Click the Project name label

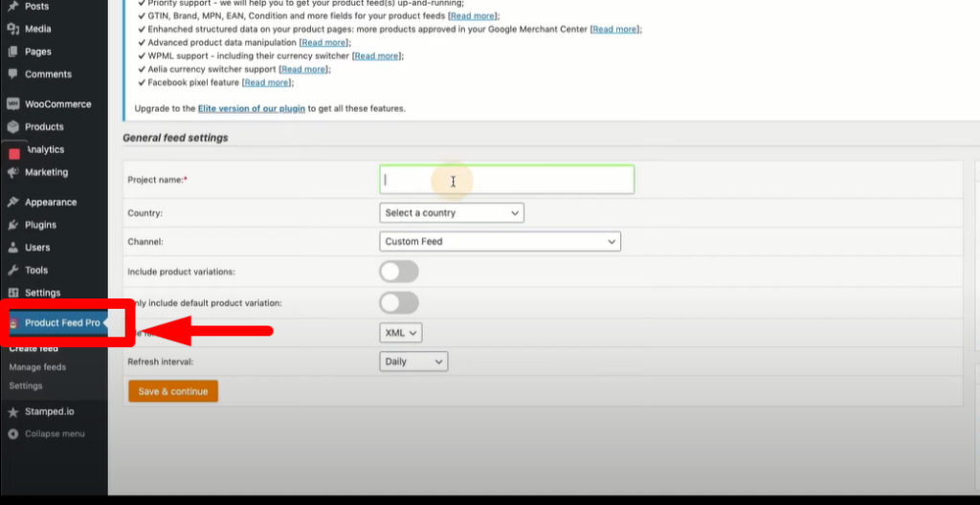coord(158,180)
